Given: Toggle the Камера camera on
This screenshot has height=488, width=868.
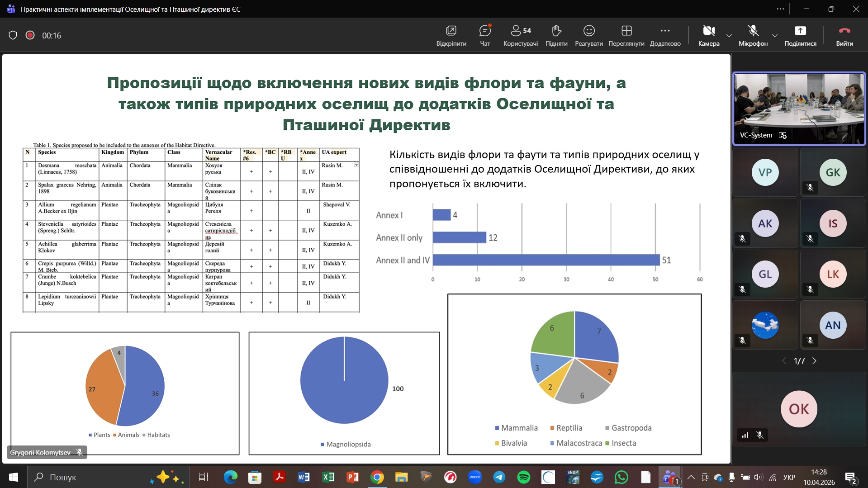Looking at the screenshot, I should (708, 31).
